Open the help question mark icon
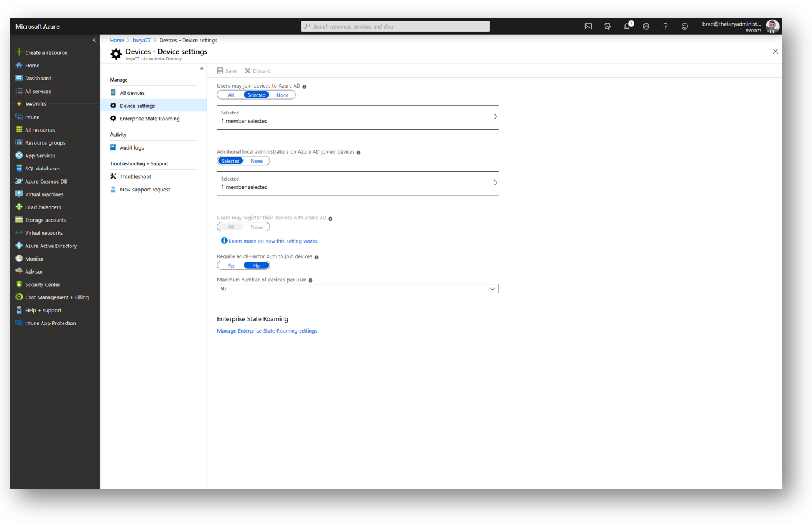 click(x=665, y=26)
